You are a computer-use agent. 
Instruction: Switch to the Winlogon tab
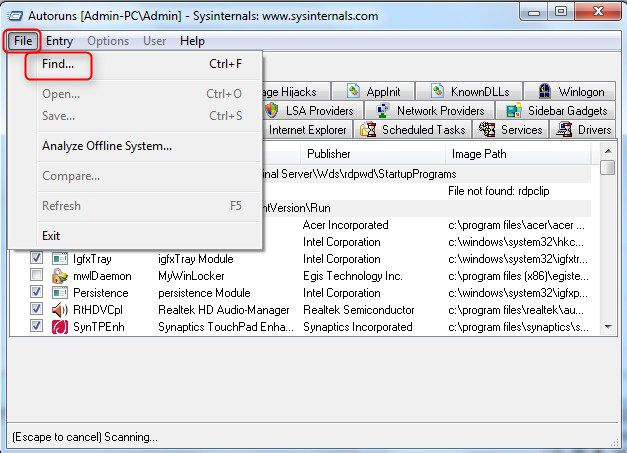[571, 92]
